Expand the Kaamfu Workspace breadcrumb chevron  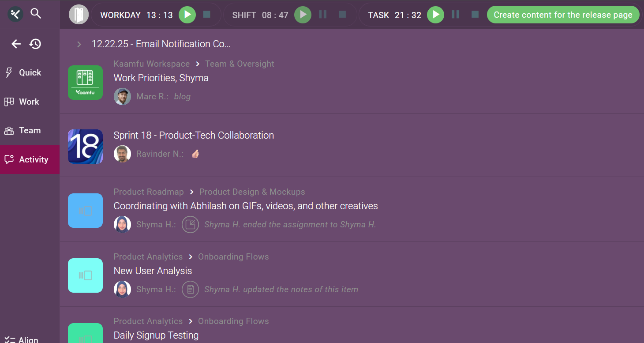198,64
